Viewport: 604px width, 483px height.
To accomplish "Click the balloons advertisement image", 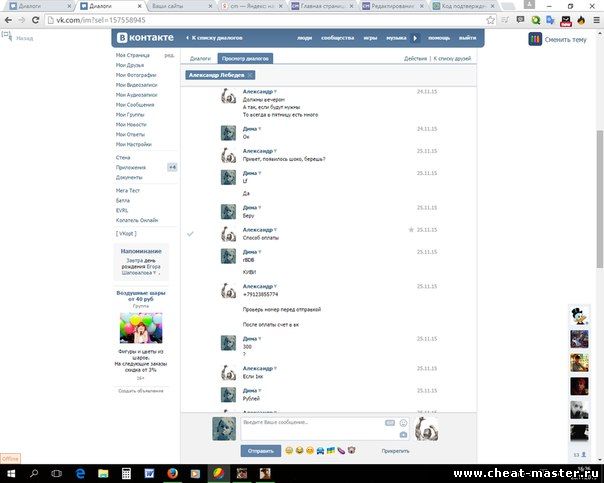I will (140, 328).
